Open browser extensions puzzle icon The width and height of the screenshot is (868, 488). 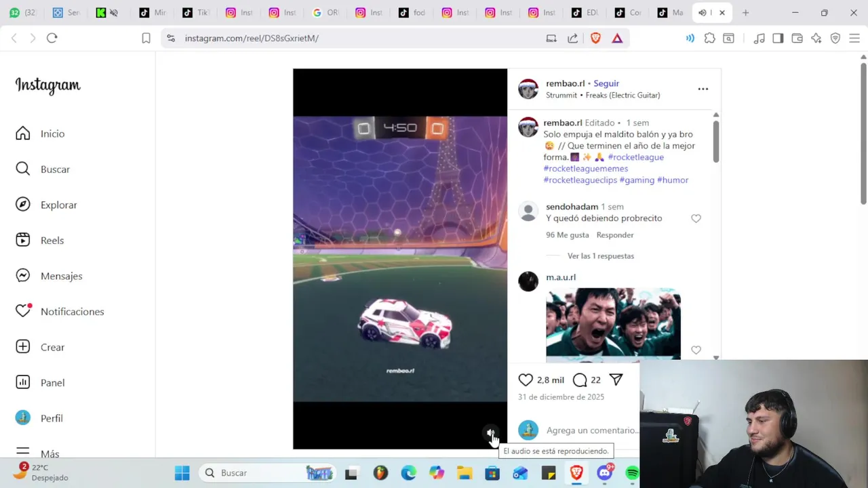[709, 38]
